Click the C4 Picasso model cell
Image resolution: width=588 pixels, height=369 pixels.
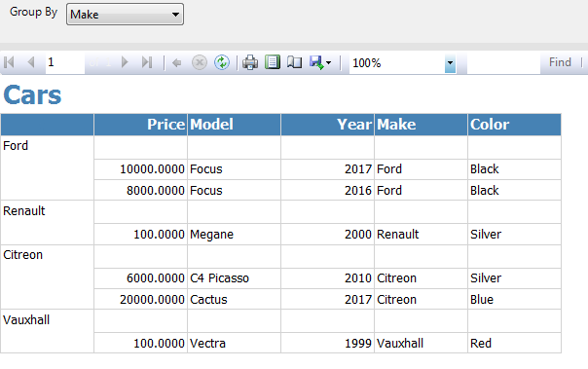(234, 278)
